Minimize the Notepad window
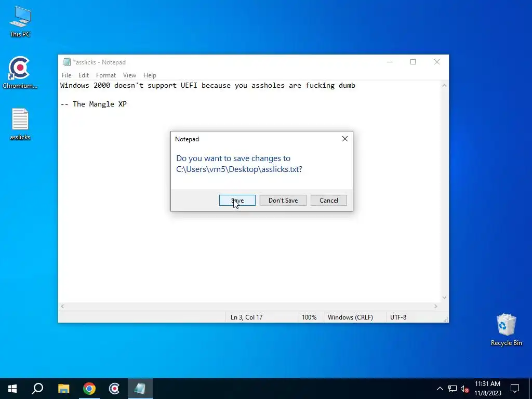This screenshot has width=532, height=399. coord(390,62)
